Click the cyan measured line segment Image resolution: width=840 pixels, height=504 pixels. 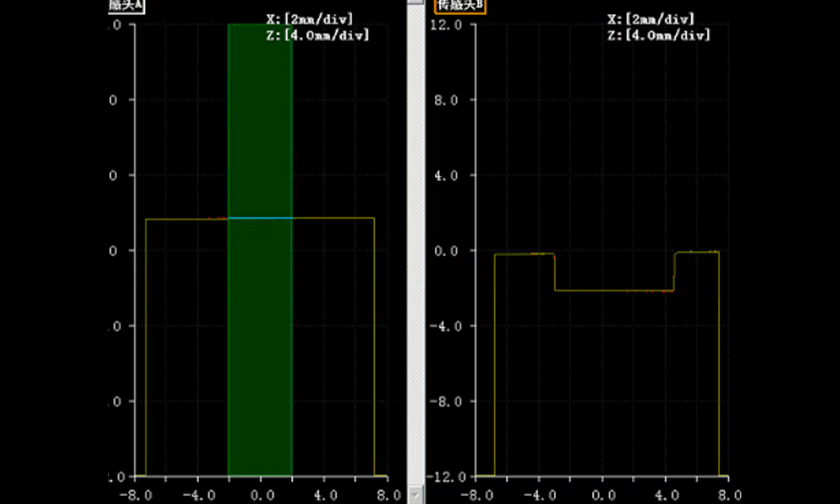pyautogui.click(x=260, y=218)
